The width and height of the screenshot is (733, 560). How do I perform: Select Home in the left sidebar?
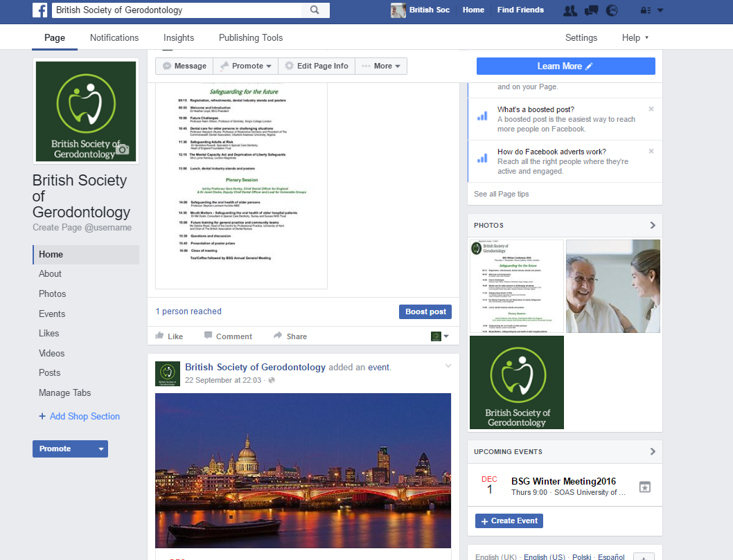[86, 255]
